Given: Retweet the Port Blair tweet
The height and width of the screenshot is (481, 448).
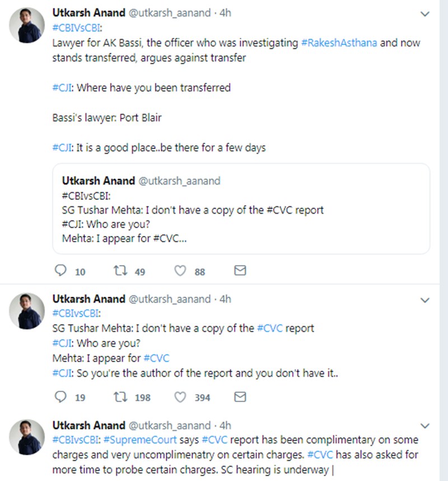Looking at the screenshot, I should 120,271.
